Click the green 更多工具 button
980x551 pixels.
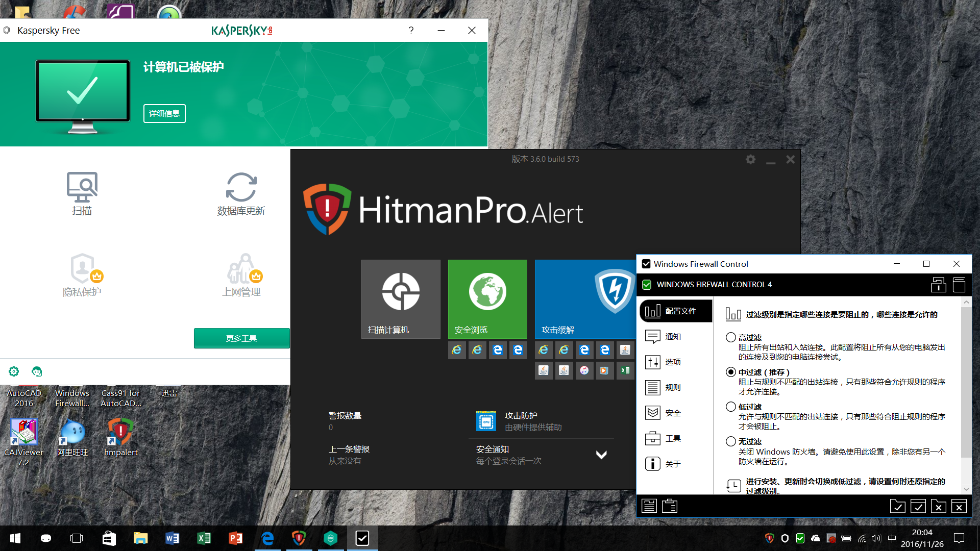point(241,338)
